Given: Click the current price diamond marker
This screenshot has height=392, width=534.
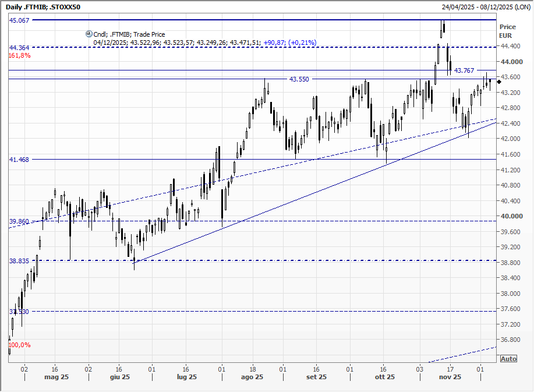Looking at the screenshot, I should [499, 82].
